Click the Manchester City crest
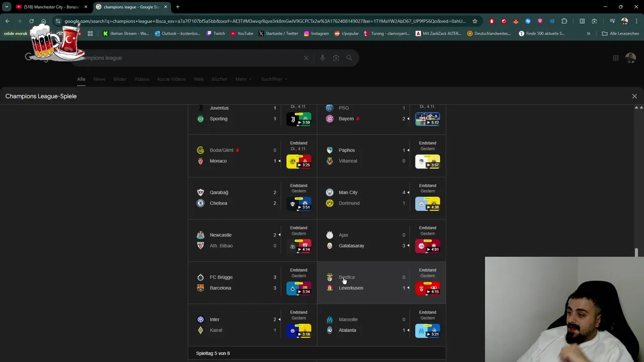 click(330, 192)
